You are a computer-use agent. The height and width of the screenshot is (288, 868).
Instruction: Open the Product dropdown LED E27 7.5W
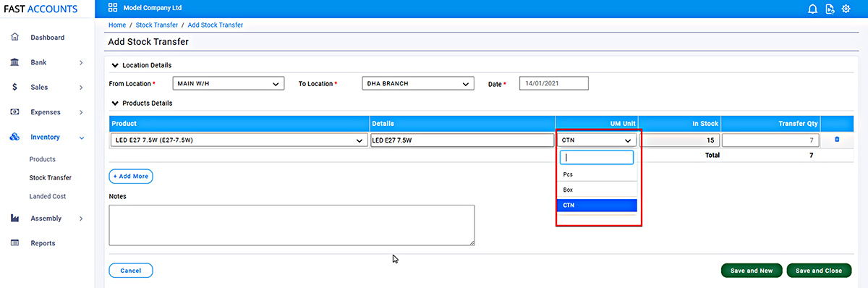coord(239,140)
